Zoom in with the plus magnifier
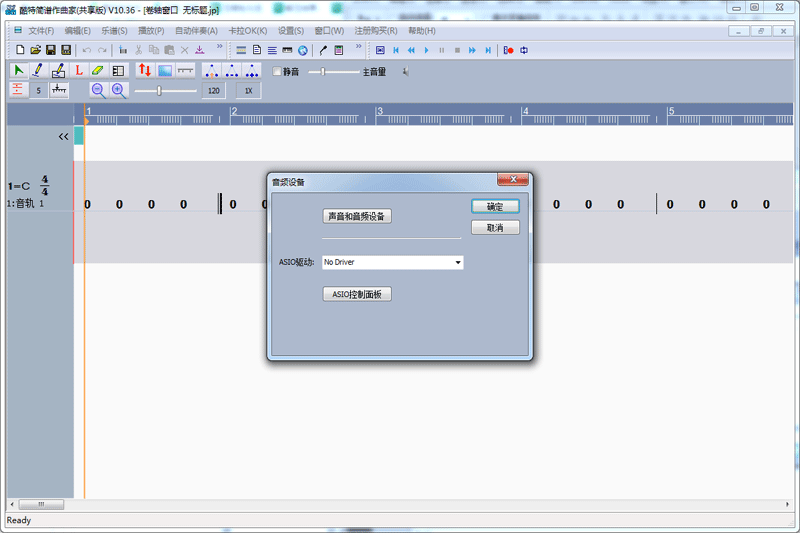 pyautogui.click(x=119, y=90)
